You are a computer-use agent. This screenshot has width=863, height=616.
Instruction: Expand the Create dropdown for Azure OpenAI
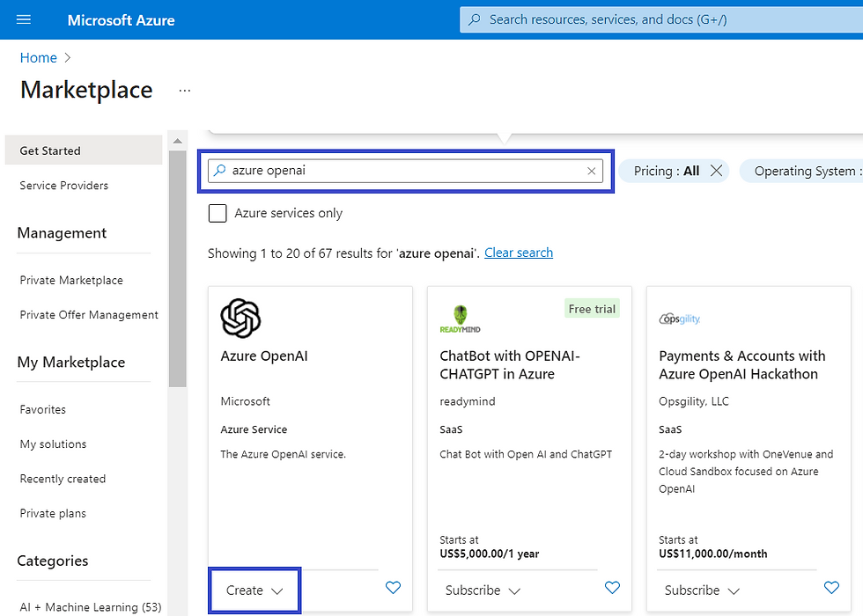(254, 590)
